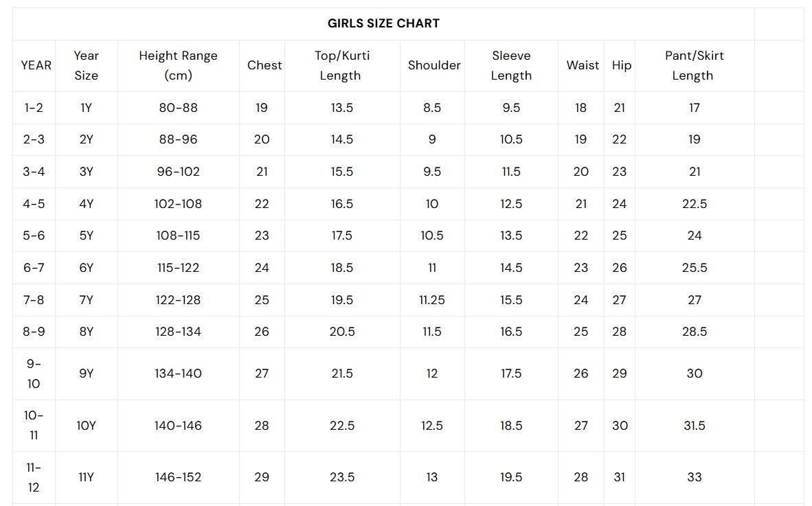The image size is (812, 506).
Task: Click the 146-152 height range cell
Action: pyautogui.click(x=178, y=477)
